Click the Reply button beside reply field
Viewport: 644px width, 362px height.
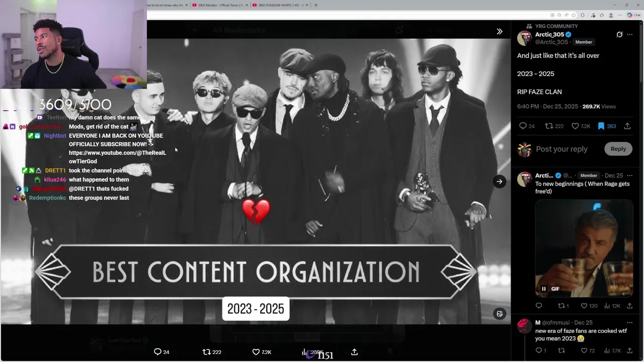click(618, 149)
